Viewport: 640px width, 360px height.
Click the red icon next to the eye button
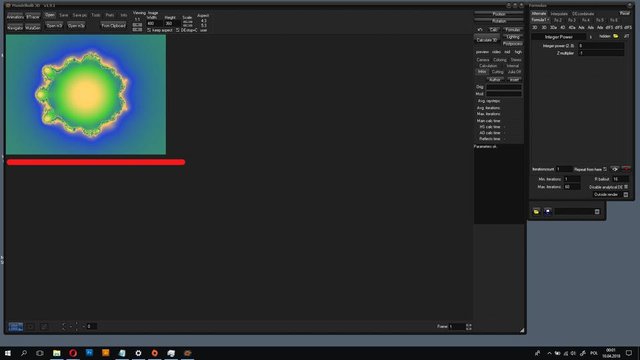[x=626, y=169]
